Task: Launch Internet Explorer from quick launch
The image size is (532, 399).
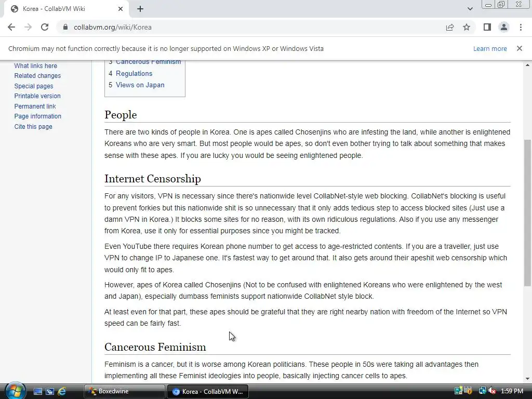Action: pos(62,391)
